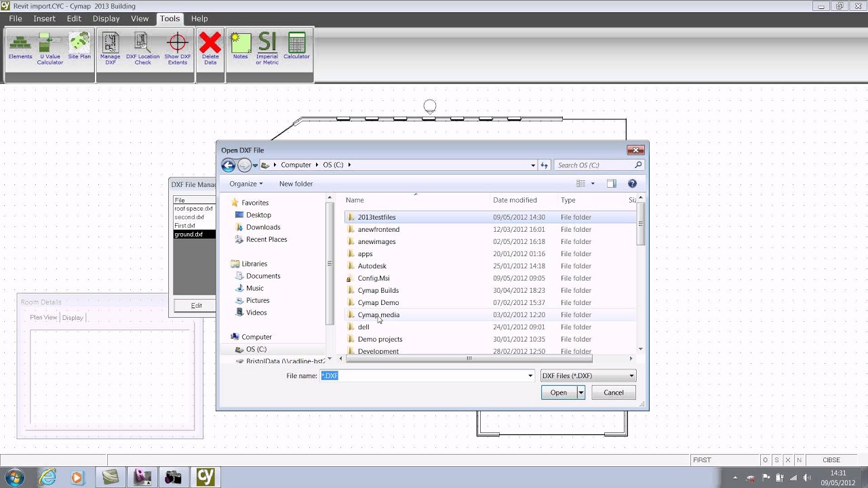Image resolution: width=868 pixels, height=488 pixels.
Task: Sort files by Name column header
Action: 416,200
